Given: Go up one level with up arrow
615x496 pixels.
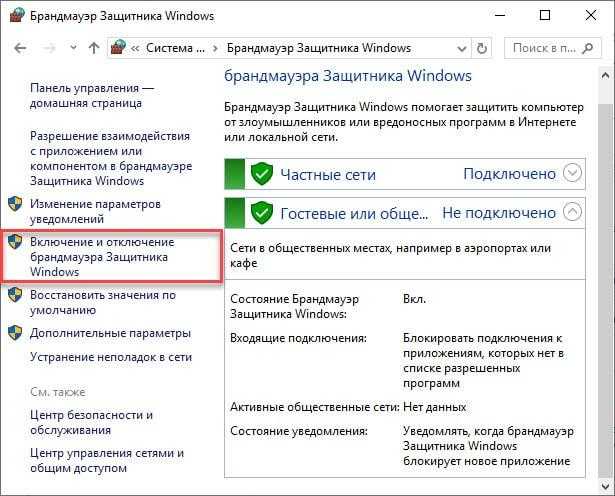Looking at the screenshot, I should [94, 48].
